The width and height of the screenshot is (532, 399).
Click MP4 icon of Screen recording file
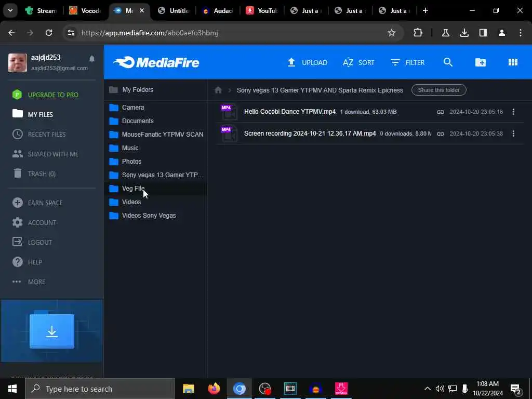coord(229,134)
